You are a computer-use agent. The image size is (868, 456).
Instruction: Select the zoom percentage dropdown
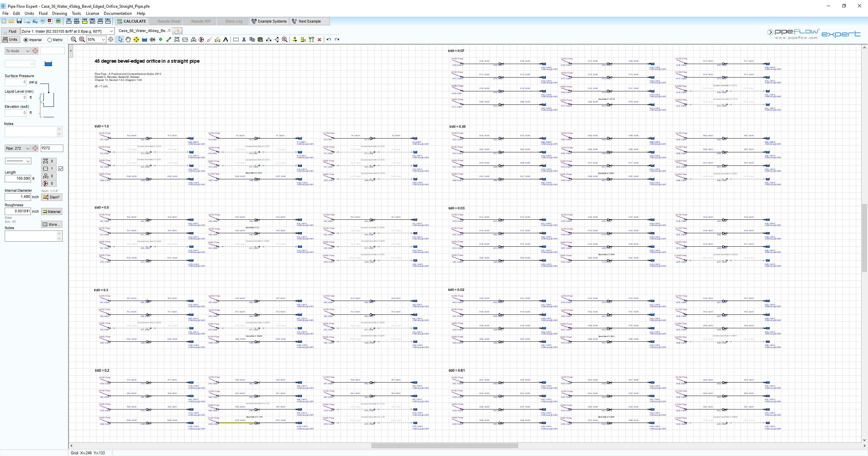click(x=94, y=39)
